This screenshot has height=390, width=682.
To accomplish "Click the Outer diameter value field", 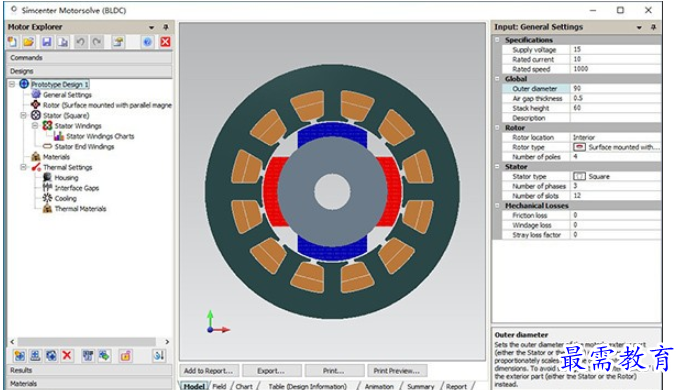I will [615, 88].
